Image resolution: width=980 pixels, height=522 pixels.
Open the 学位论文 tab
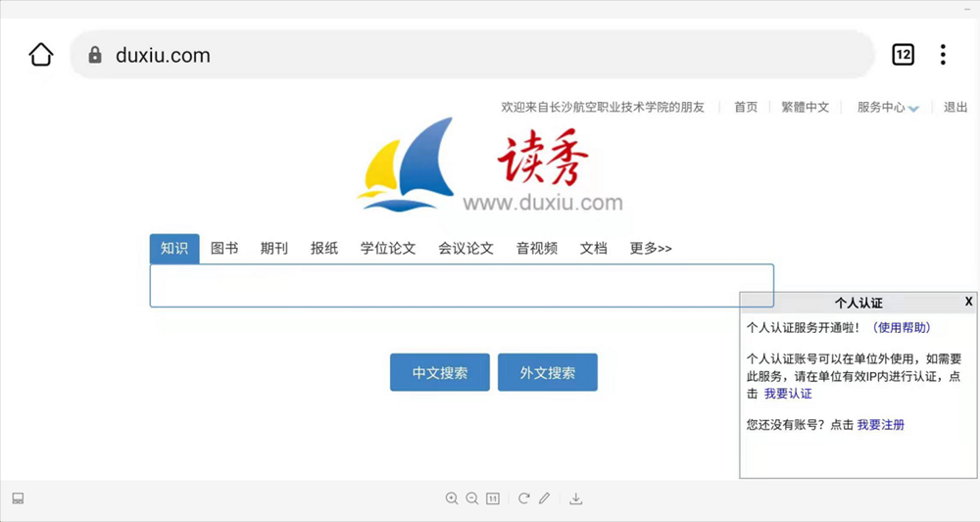(388, 249)
